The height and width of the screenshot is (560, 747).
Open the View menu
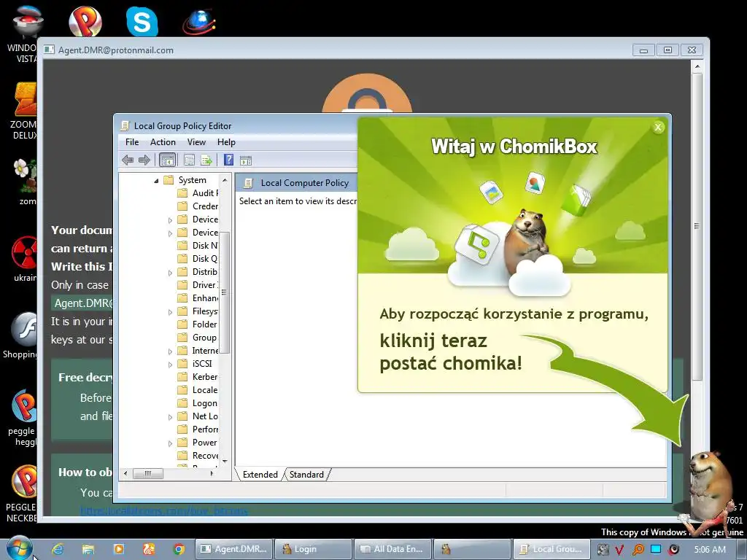(196, 142)
